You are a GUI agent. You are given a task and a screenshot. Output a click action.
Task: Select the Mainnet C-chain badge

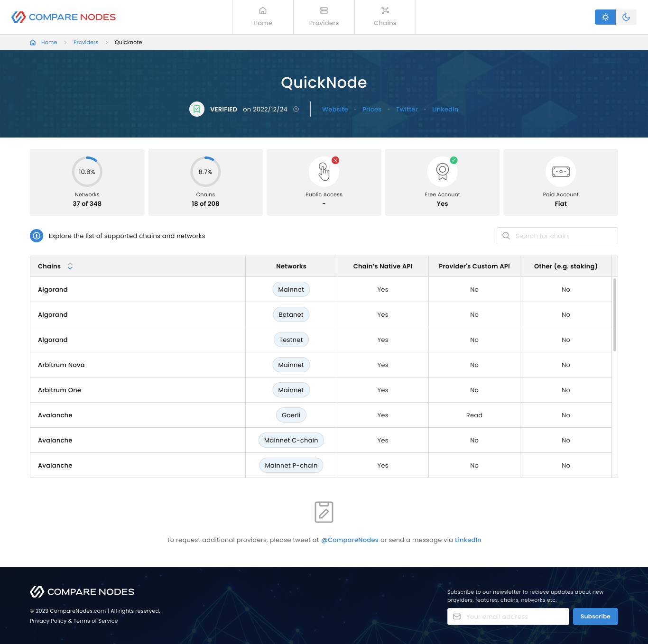[x=291, y=440]
